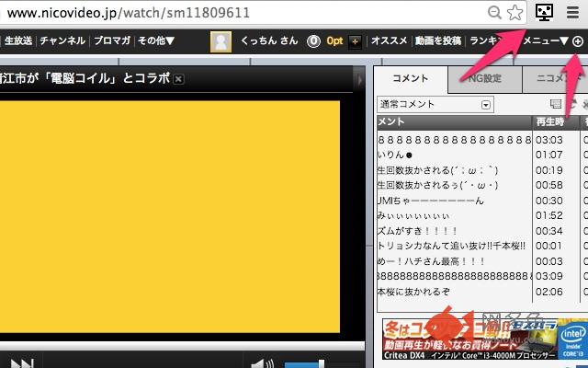Viewport: 588px width, 368px height.
Task: Click the 動画を投稿 link
Action: (x=438, y=40)
